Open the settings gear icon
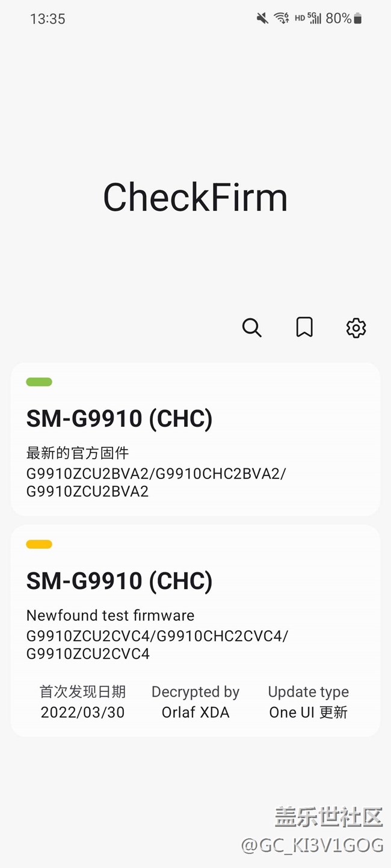Screen dimensions: 391x868 [x=356, y=328]
